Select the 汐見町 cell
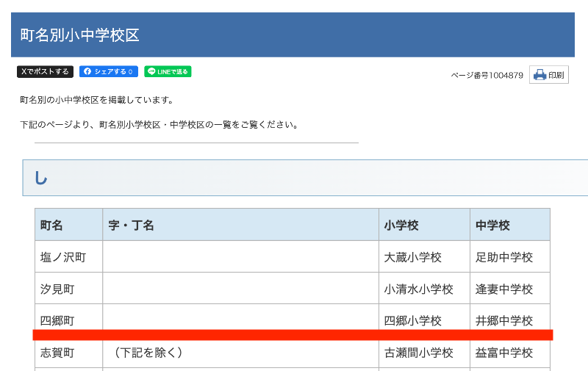This screenshot has height=371, width=588. pos(68,288)
